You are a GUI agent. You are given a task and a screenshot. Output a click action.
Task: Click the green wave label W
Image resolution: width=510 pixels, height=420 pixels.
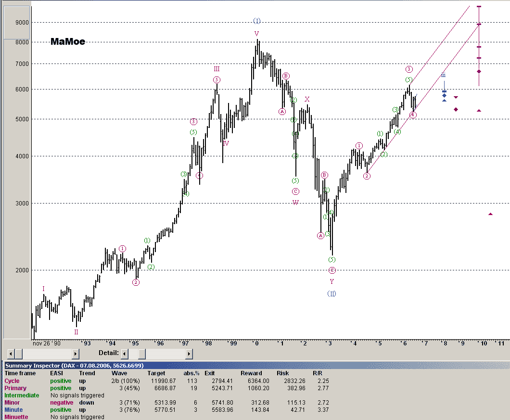coord(295,203)
